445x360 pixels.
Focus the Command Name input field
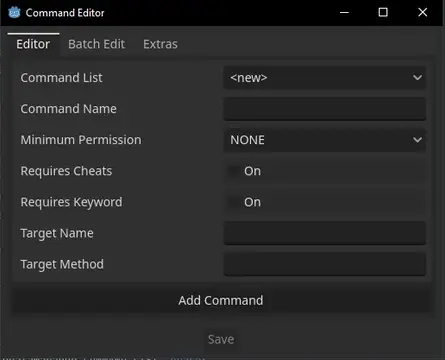coord(325,109)
